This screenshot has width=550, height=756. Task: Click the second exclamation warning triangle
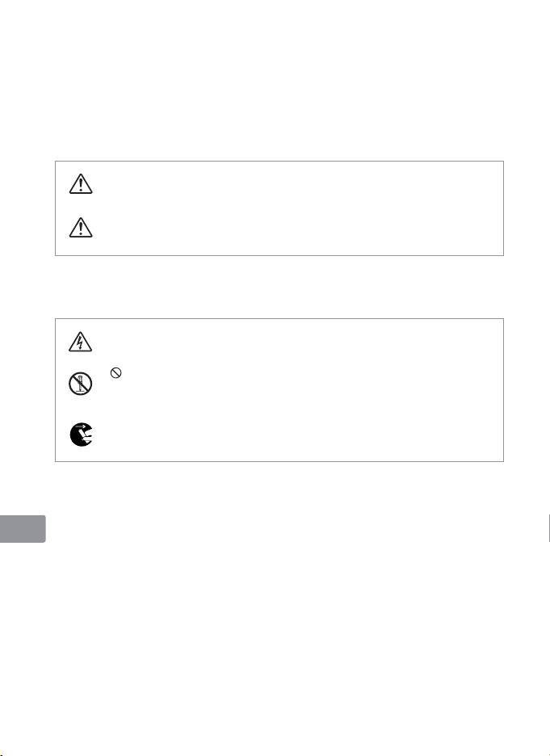(80, 229)
